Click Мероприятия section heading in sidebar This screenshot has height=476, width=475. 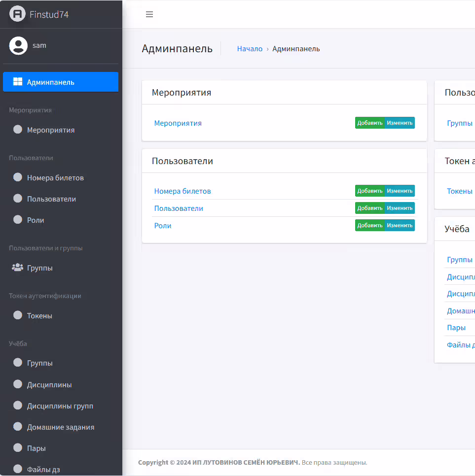coord(30,110)
